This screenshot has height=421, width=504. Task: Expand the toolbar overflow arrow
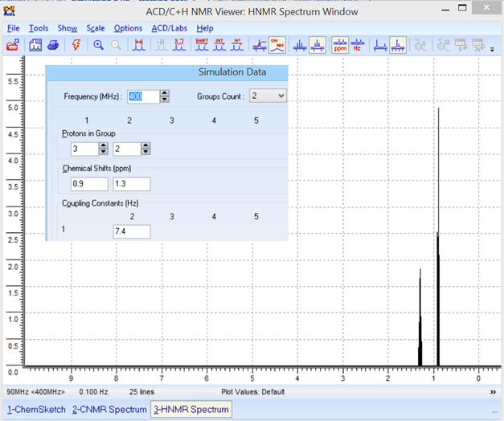pyautogui.click(x=492, y=49)
